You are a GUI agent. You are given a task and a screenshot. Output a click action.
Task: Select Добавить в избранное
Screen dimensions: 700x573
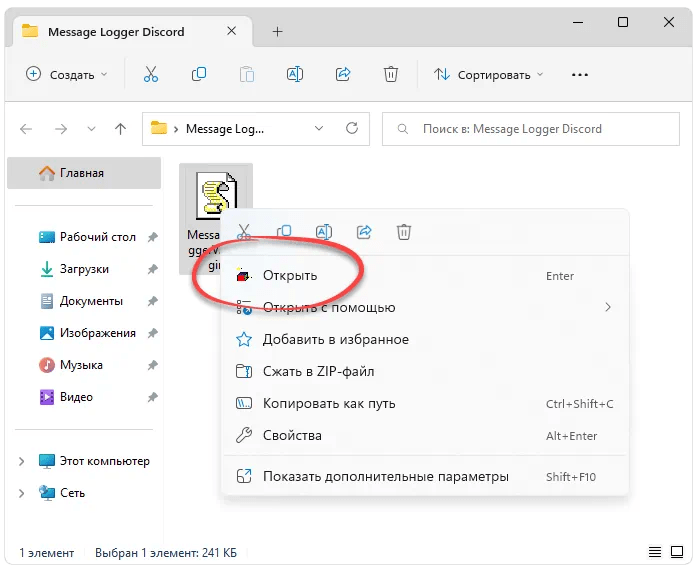425,340
